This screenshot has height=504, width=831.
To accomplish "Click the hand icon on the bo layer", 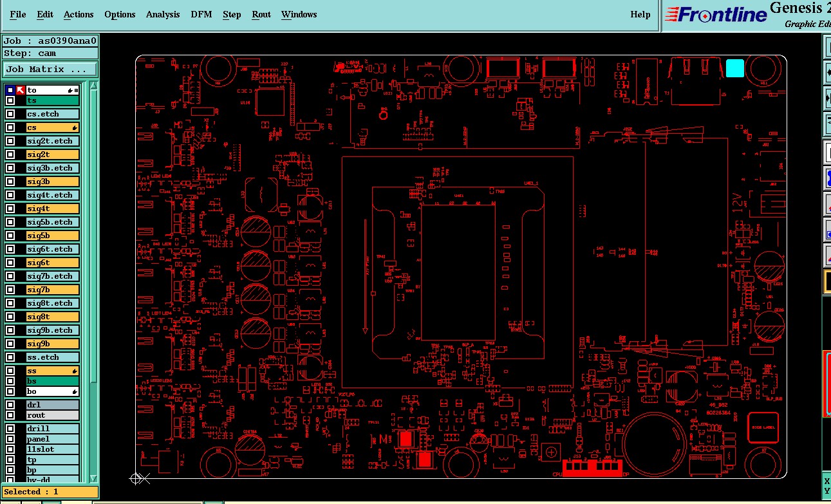I will (x=75, y=392).
